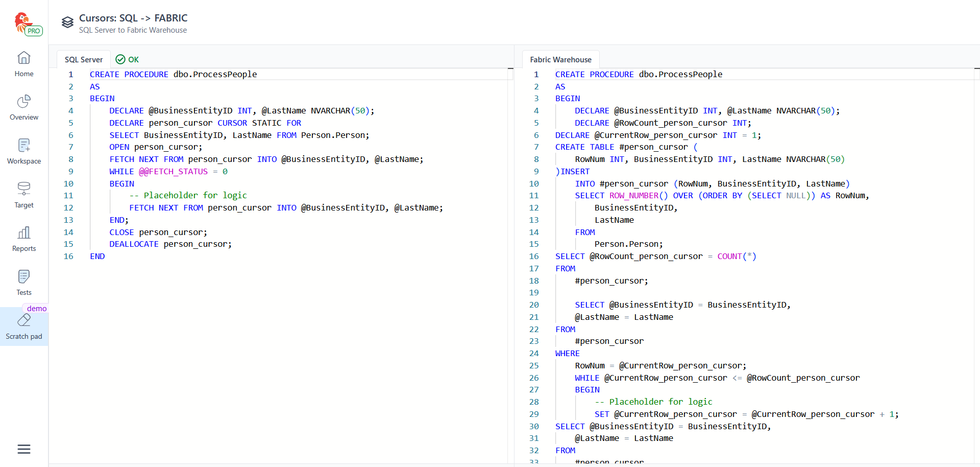Click the demo badge above Scratch pad
Viewport: 980px width, 467px height.
37,309
